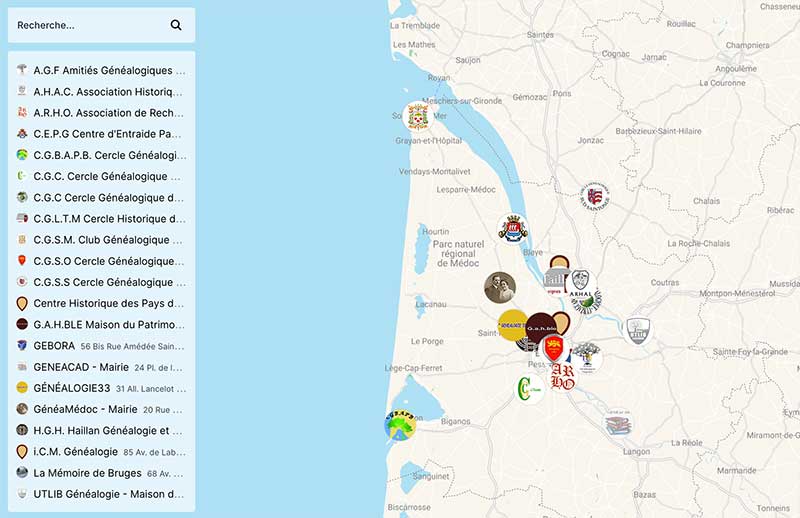Choose GEBORA in the association list

[102, 346]
